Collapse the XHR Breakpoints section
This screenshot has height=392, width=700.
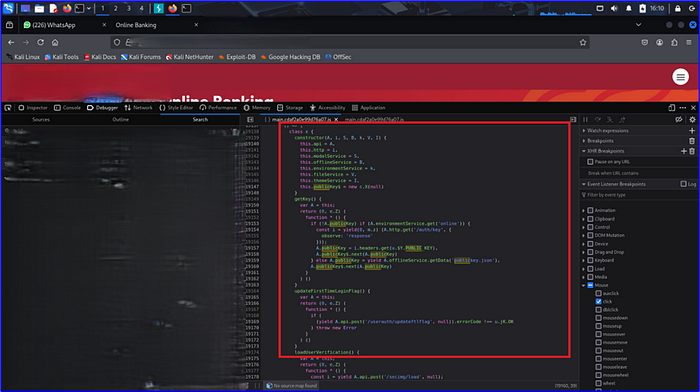pos(583,151)
